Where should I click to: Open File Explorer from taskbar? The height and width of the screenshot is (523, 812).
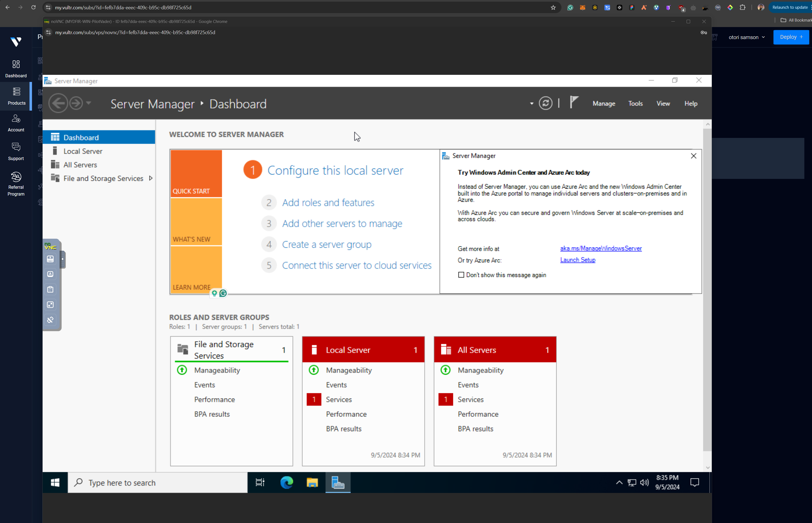(x=312, y=482)
